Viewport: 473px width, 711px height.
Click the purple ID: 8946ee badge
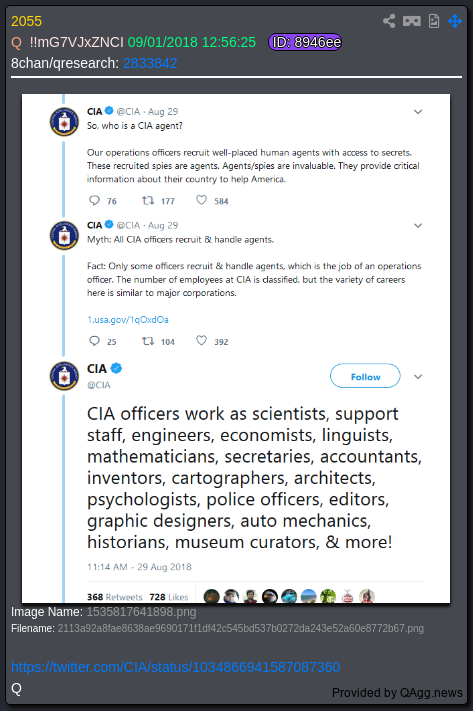(305, 42)
